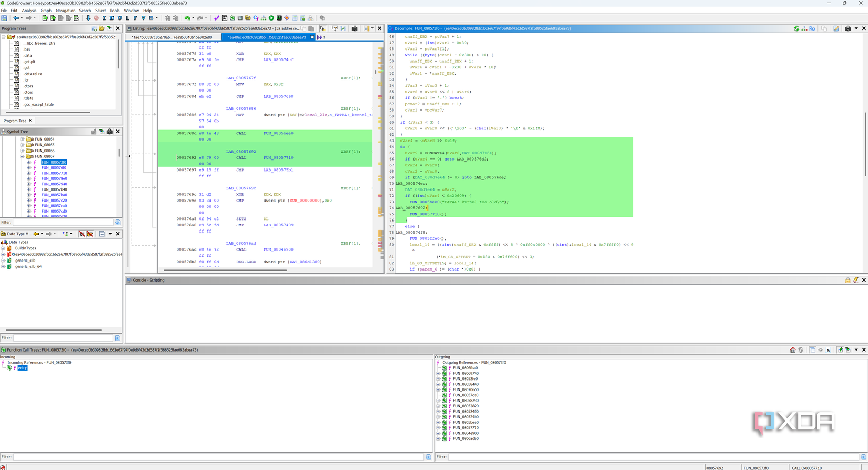Screen dimensions: 868x470
Task: Select the Program Tree tab
Action: pyautogui.click(x=15, y=121)
